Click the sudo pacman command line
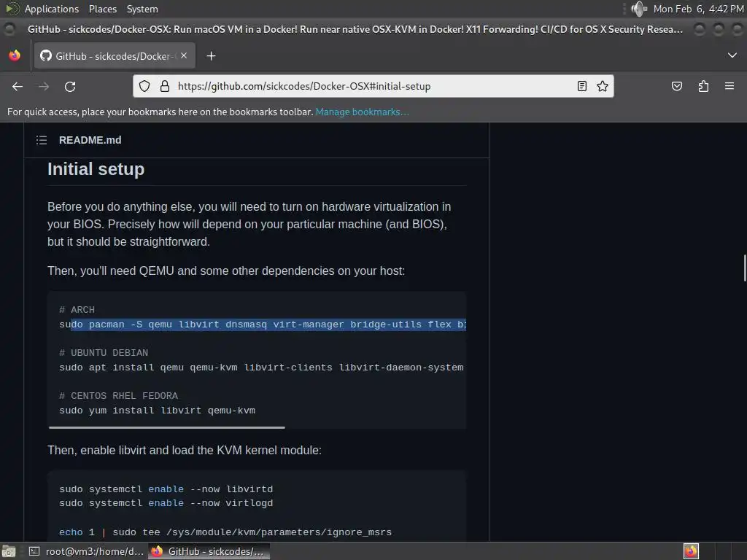Image resolution: width=747 pixels, height=560 pixels. pos(263,324)
